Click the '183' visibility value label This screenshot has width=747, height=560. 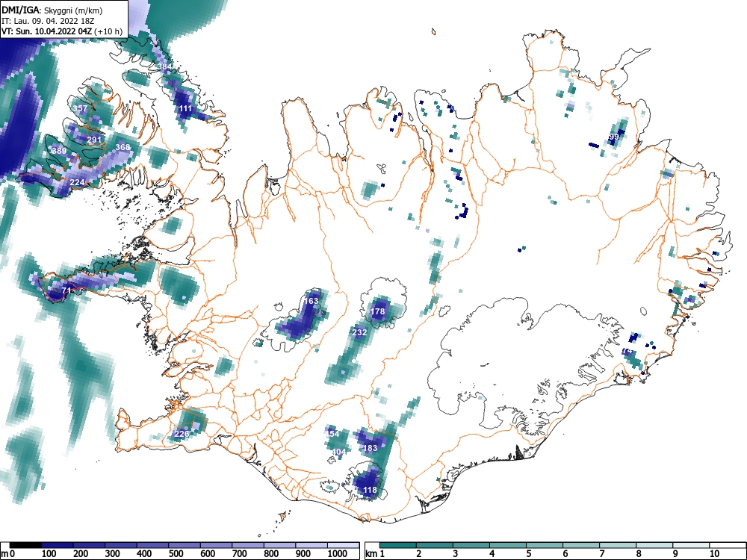(x=371, y=448)
